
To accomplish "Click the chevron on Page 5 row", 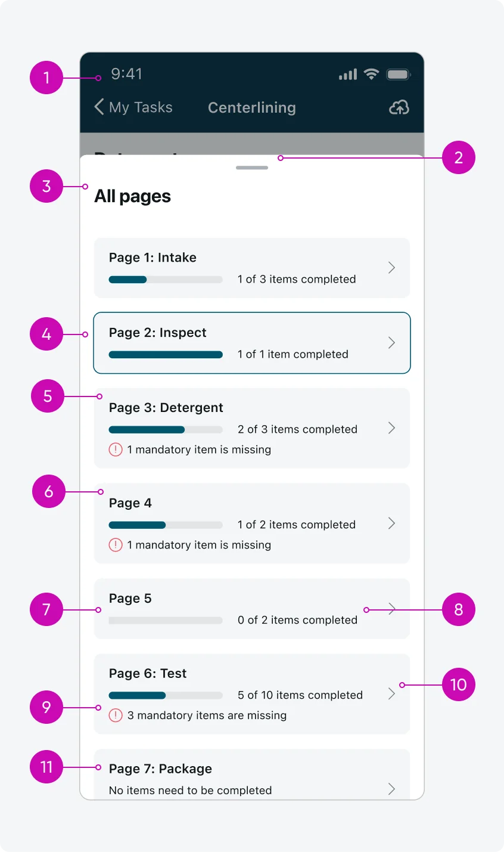I will click(391, 609).
